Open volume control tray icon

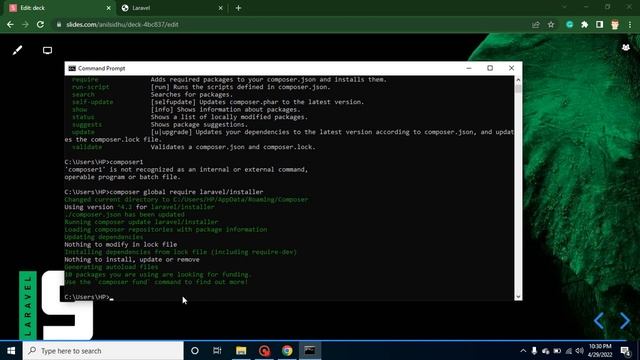click(x=580, y=351)
